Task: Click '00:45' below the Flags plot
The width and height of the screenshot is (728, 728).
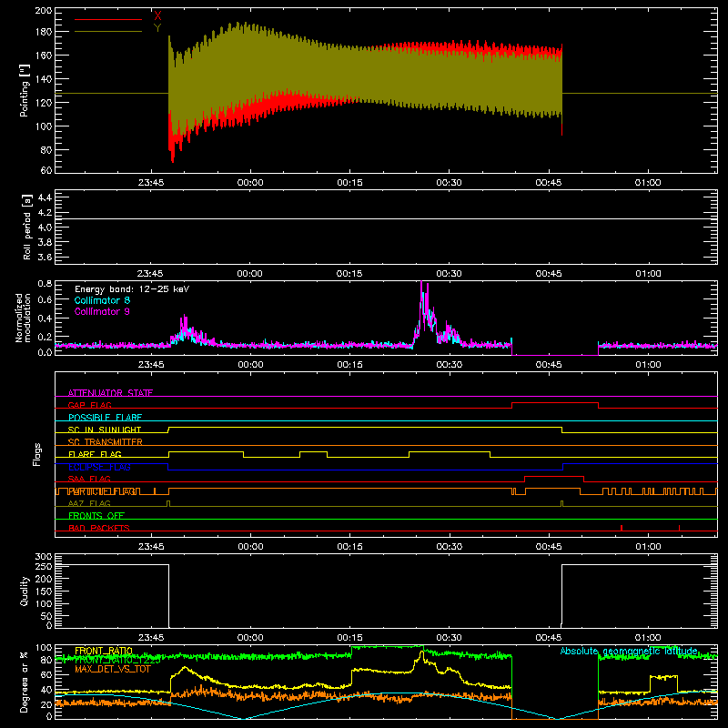Action: pos(549,547)
